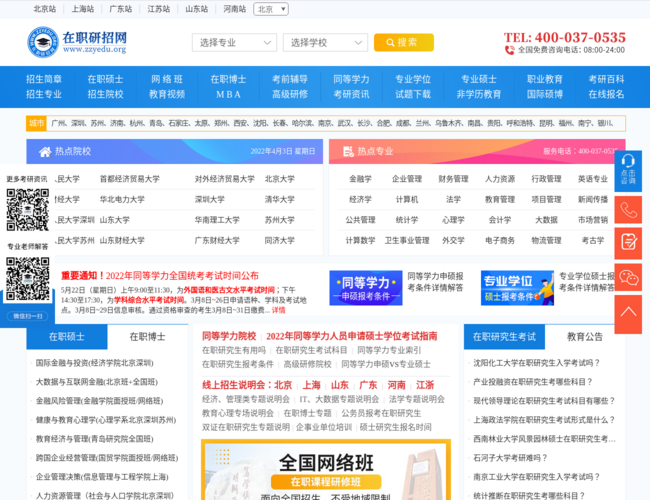Click the upper QR code 更多考研资讯
Image resolution: width=650 pixels, height=500 pixels.
(x=28, y=210)
